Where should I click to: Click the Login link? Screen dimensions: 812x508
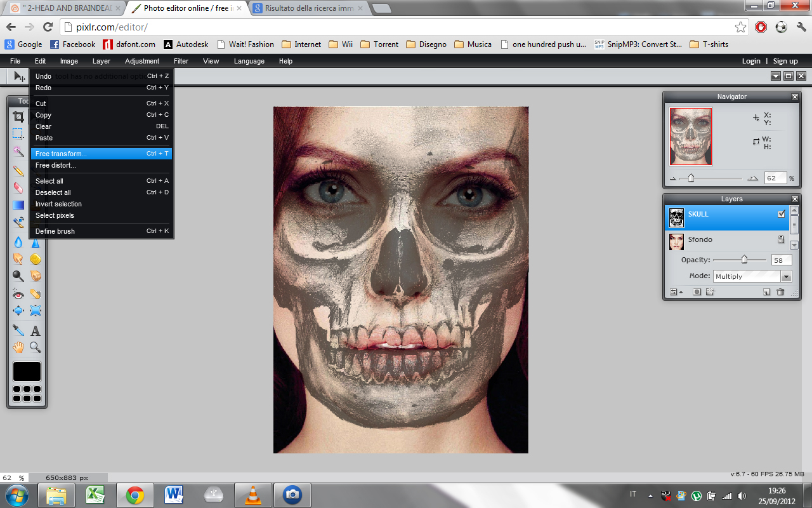[751, 61]
